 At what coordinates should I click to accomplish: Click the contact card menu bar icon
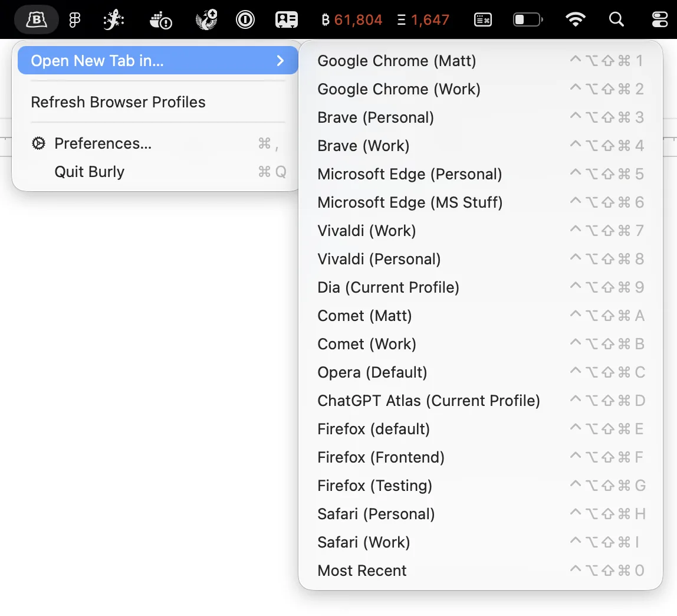[x=287, y=19]
